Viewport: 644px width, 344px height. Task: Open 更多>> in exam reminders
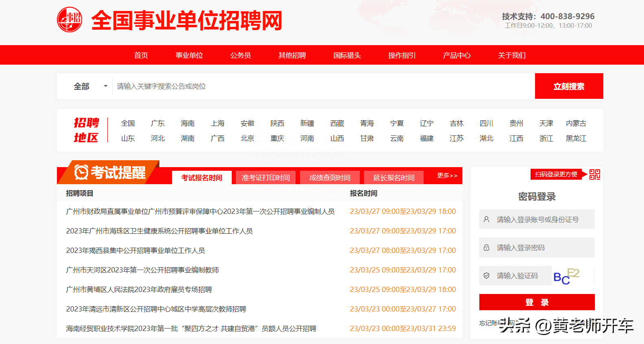(447, 176)
